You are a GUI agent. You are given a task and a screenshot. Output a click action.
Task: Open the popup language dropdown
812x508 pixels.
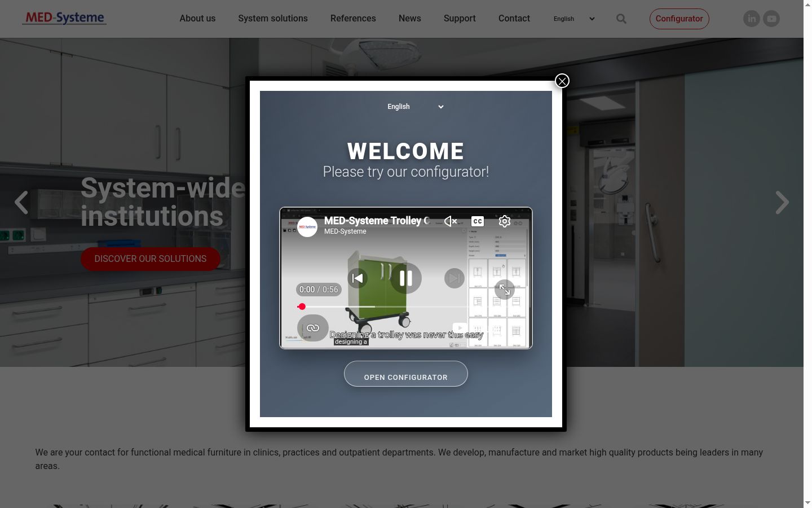point(415,107)
